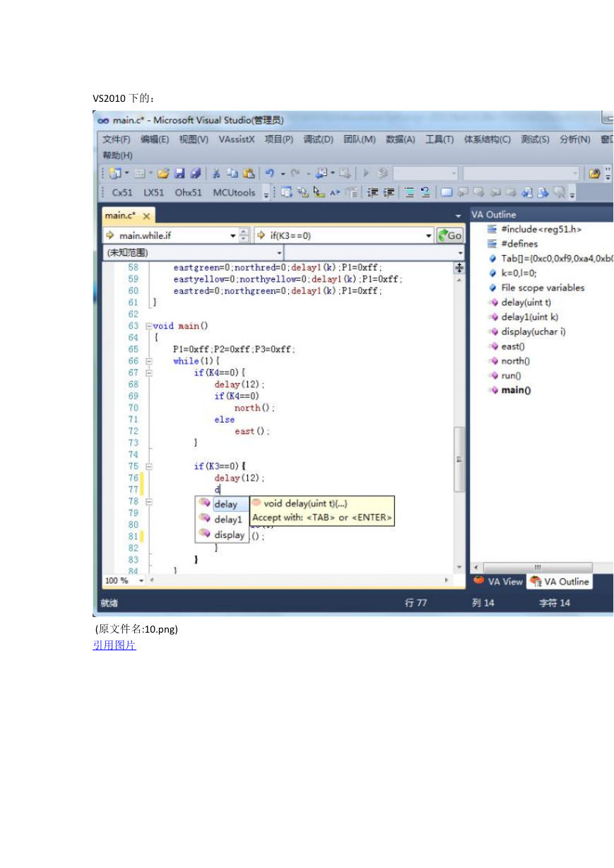
Task: Open the main.while.if context dropdown
Action: (x=234, y=235)
